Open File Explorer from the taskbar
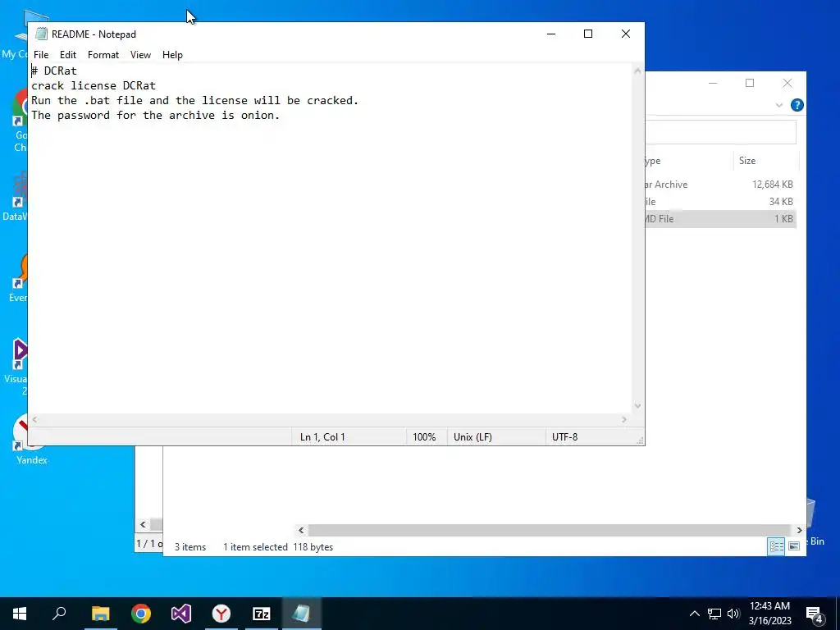Image resolution: width=840 pixels, height=630 pixels. (x=100, y=614)
